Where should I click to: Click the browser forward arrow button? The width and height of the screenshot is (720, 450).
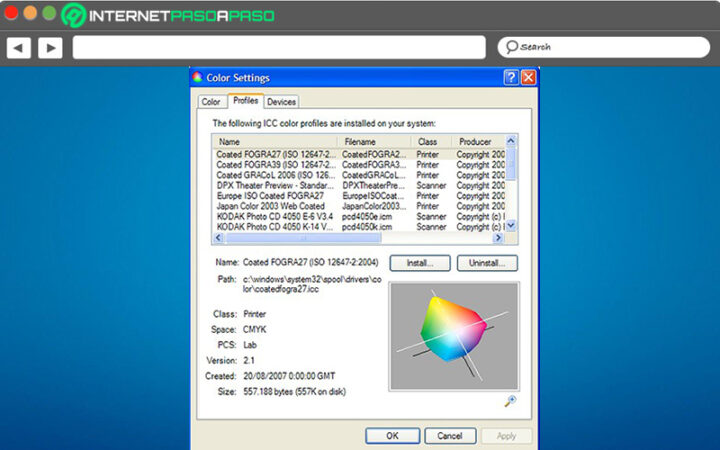[x=50, y=47]
